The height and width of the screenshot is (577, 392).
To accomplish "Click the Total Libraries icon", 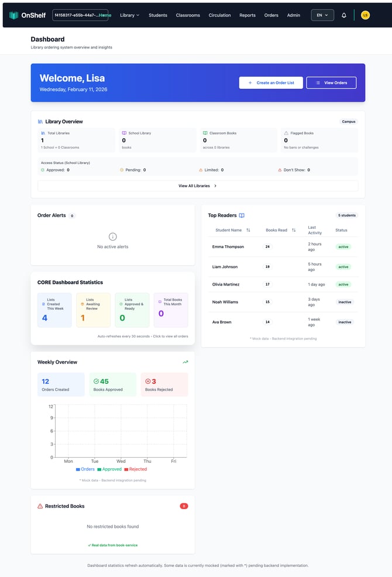I will [x=43, y=133].
